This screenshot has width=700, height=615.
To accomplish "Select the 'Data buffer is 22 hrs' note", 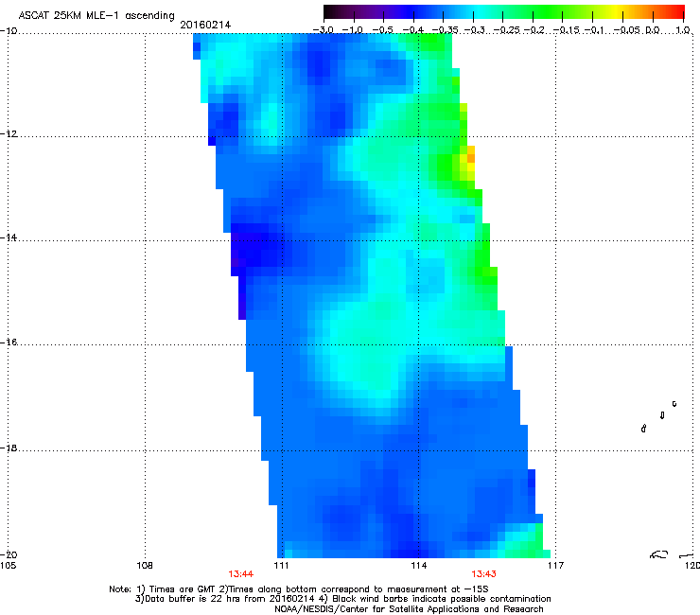I will tap(190, 599).
